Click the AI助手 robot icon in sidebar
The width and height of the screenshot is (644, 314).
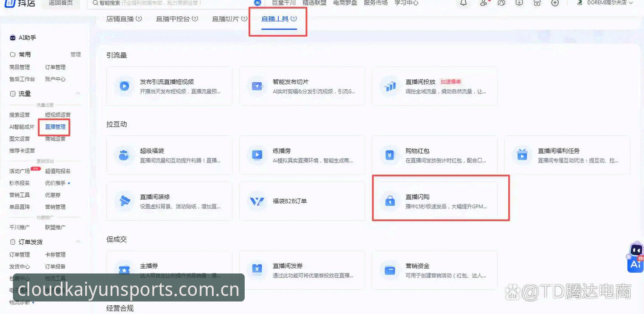pos(12,38)
